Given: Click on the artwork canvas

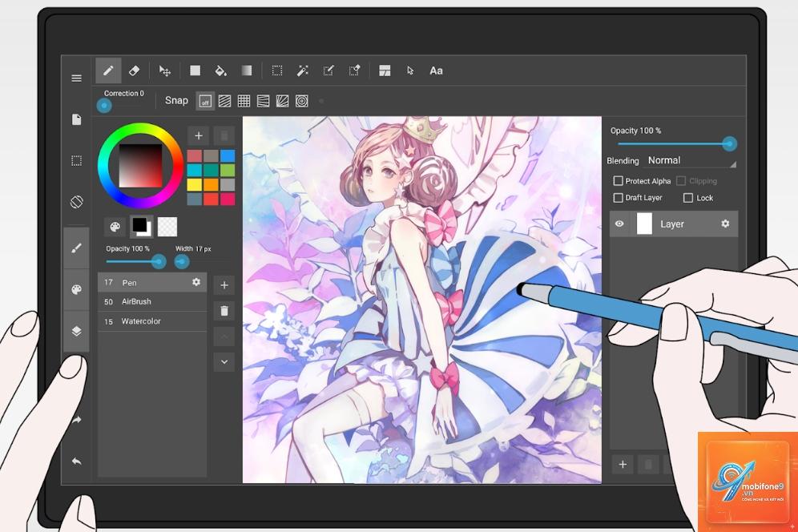Looking at the screenshot, I should [422, 300].
